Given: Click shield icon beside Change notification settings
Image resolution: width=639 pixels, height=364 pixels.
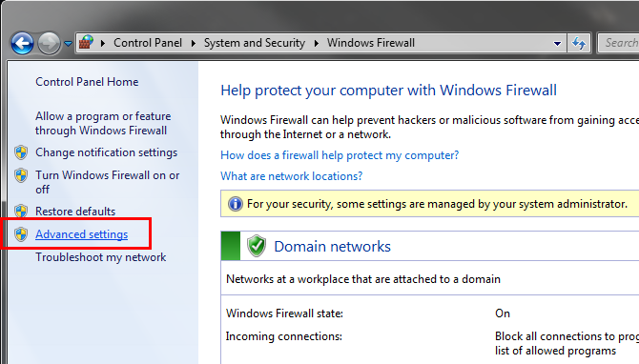Looking at the screenshot, I should (x=21, y=152).
